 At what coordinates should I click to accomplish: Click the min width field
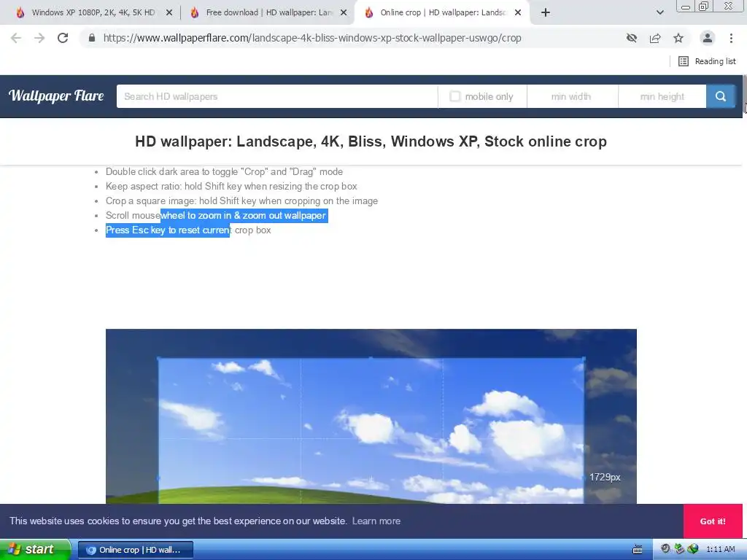point(572,97)
